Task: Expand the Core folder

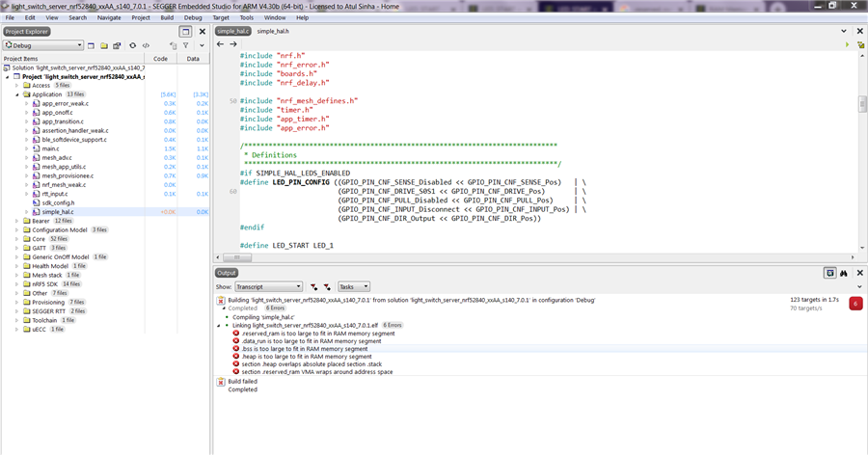Action: coord(17,238)
